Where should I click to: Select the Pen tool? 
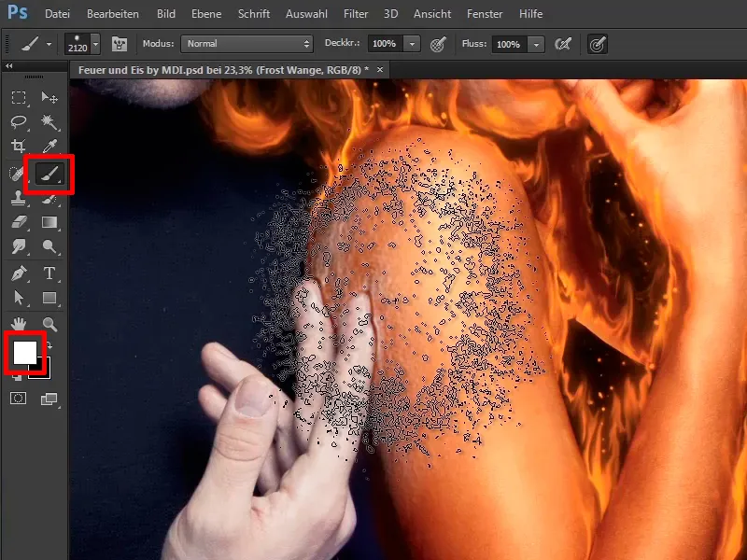(x=19, y=273)
